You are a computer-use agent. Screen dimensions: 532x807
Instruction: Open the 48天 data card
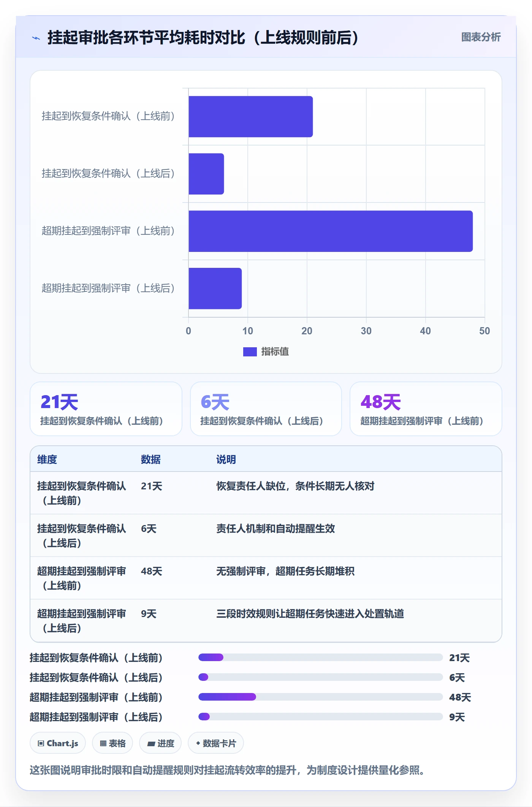[426, 409]
